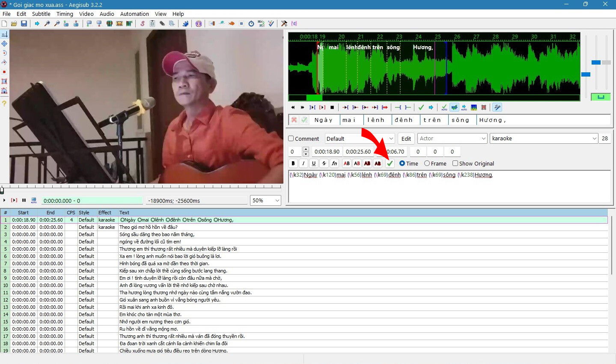Screen dimensions: 616x364
Task: Commit line changes with the green check below the arrow
Action: 390,163
